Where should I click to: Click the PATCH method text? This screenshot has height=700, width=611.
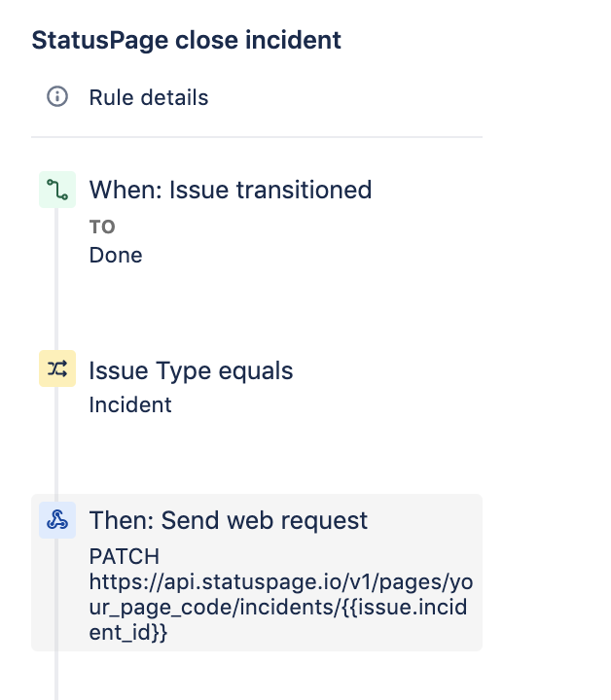click(124, 557)
